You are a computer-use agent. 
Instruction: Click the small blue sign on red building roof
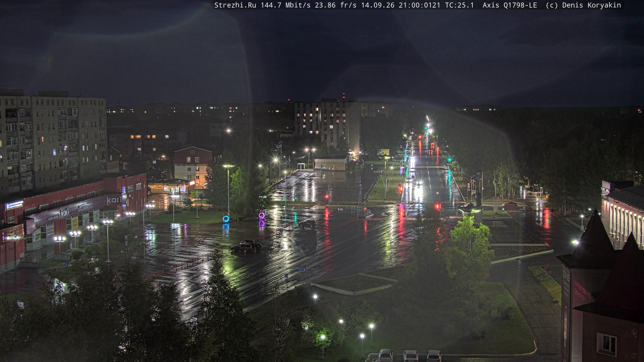tap(14, 205)
